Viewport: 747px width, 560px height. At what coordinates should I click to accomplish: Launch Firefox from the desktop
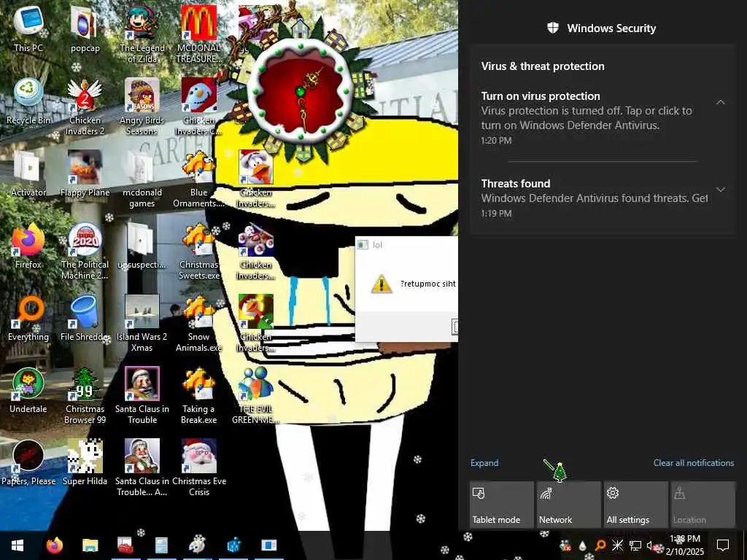pos(28,246)
